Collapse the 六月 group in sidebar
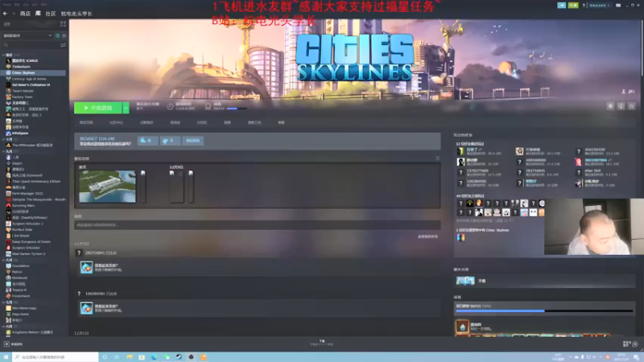The width and height of the screenshot is (644, 362). [x=4, y=327]
